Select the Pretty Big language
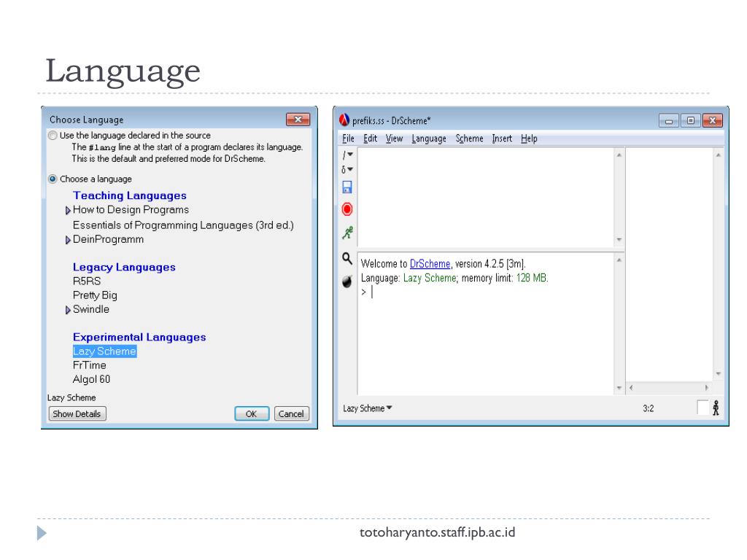The height and width of the screenshot is (560, 747). coord(95,295)
